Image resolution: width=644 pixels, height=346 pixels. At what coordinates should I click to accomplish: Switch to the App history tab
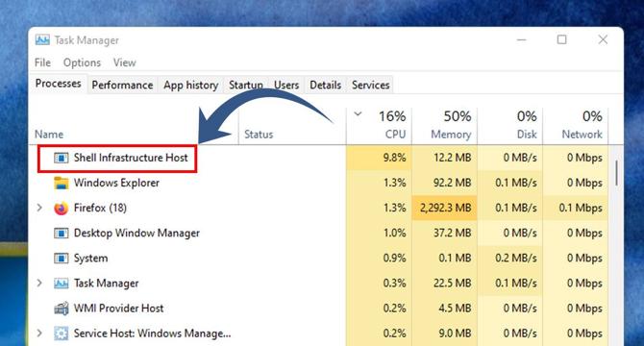pos(190,85)
